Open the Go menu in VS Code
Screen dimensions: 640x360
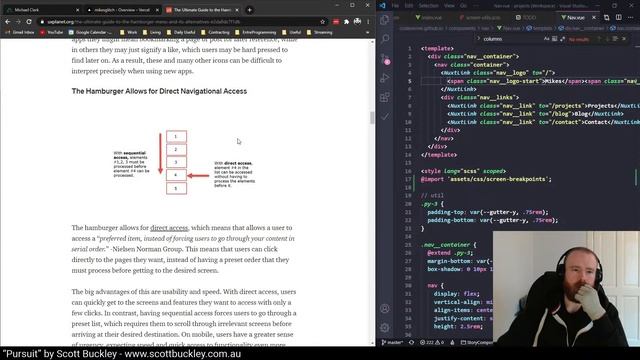(x=463, y=6)
